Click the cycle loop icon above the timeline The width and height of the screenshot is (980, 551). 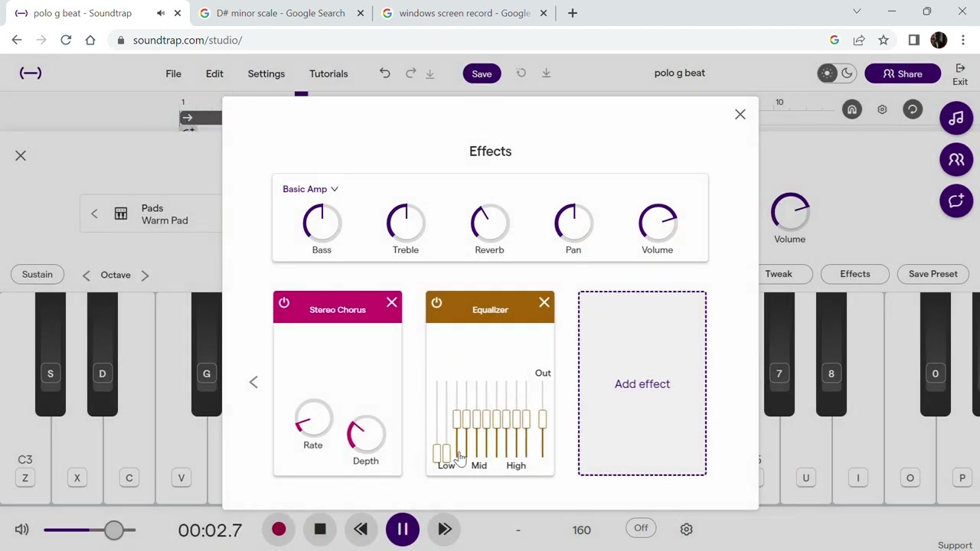pyautogui.click(x=912, y=109)
